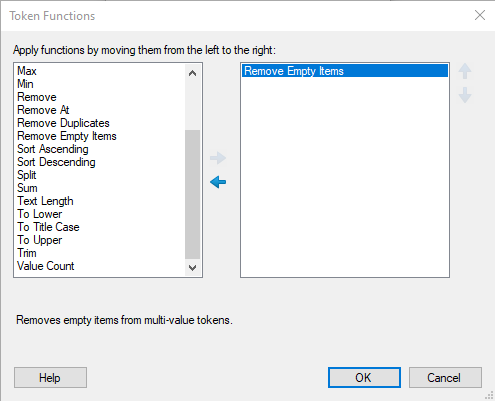Click the move up arrow icon

click(465, 71)
